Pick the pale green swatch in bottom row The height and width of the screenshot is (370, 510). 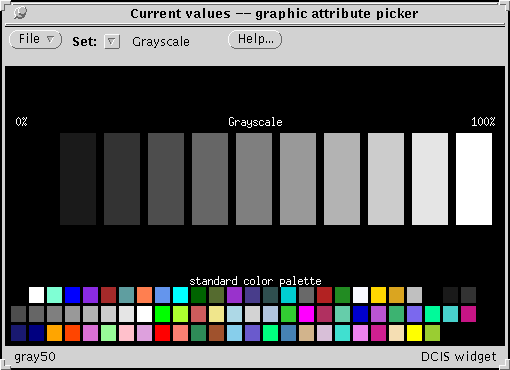tap(108, 333)
